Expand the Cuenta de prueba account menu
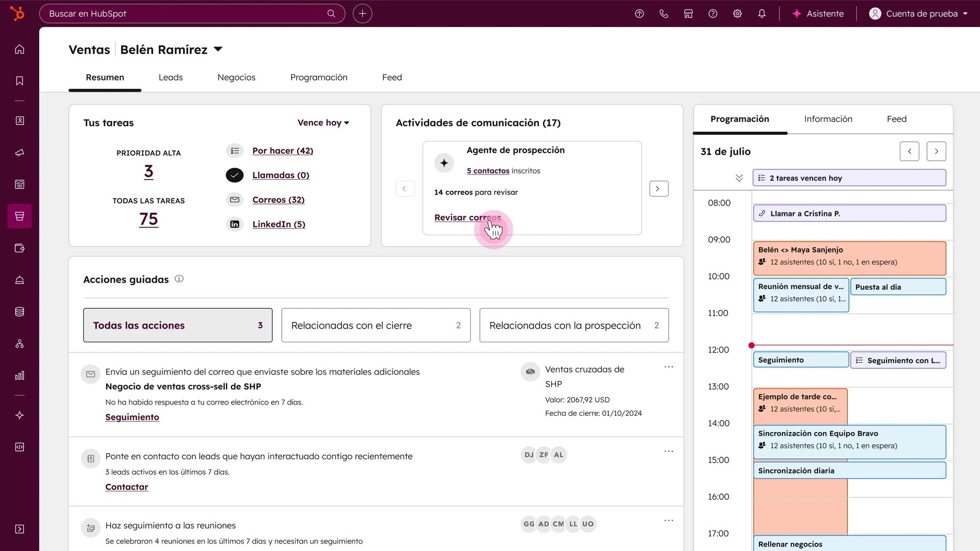 tap(918, 14)
